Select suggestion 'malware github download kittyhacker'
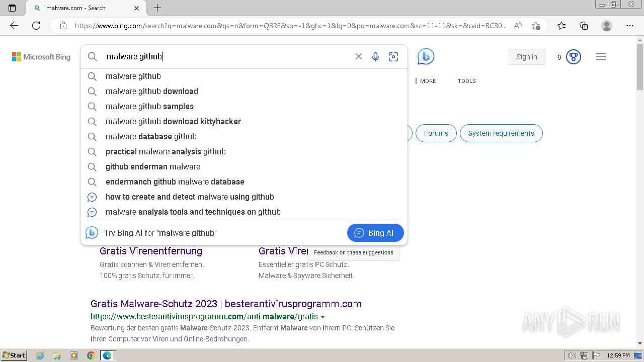Screen dimensions: 644x362 pyautogui.click(x=244, y=121)
